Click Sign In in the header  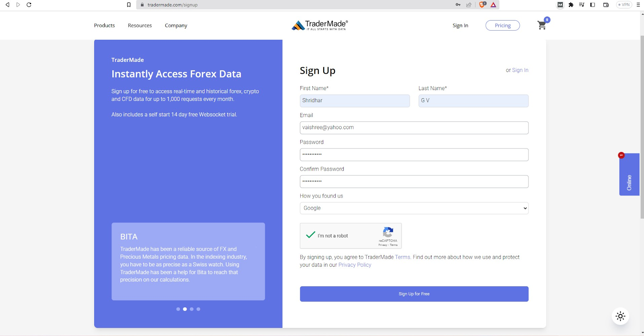tap(460, 25)
